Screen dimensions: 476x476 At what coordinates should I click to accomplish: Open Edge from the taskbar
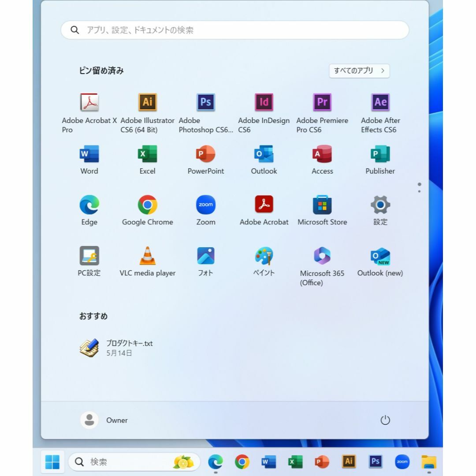[216, 462]
